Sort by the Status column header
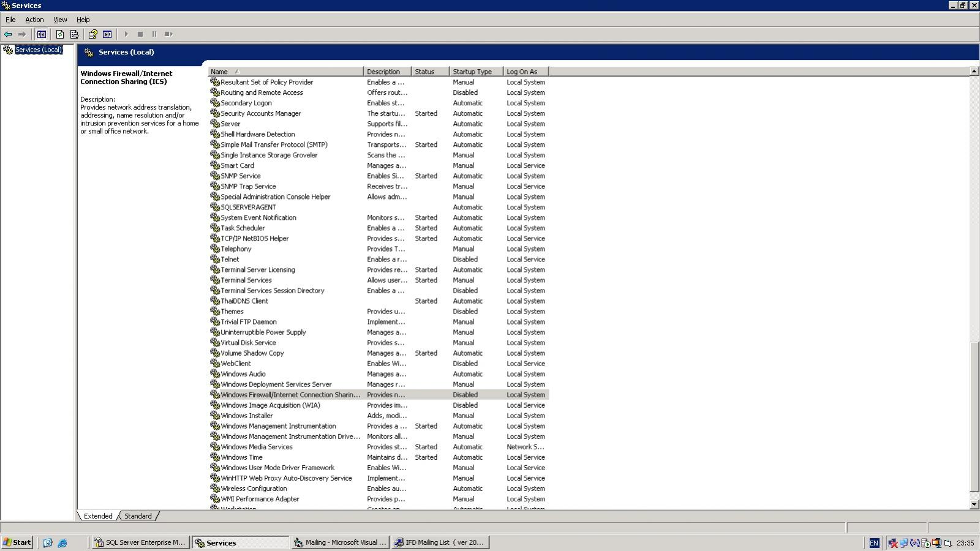 [430, 72]
